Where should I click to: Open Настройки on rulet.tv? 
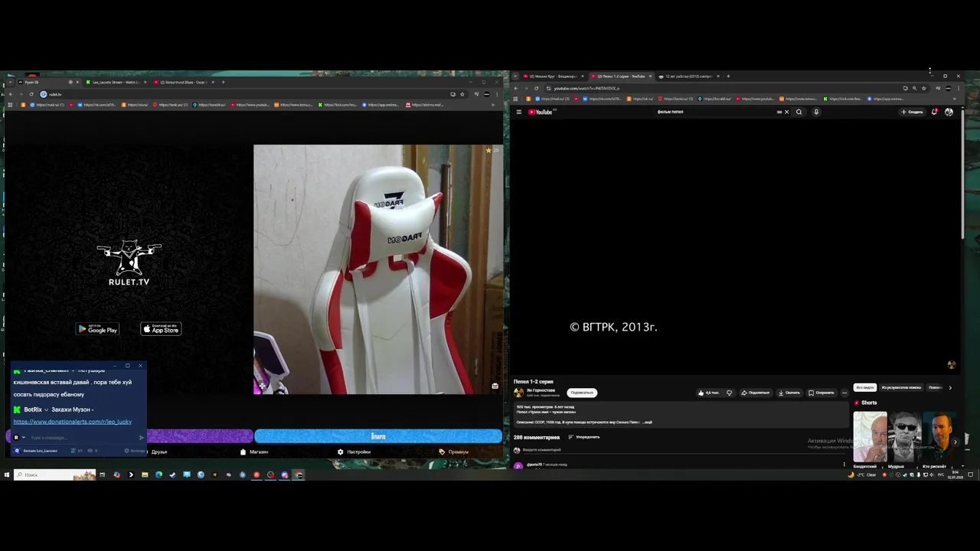point(354,452)
